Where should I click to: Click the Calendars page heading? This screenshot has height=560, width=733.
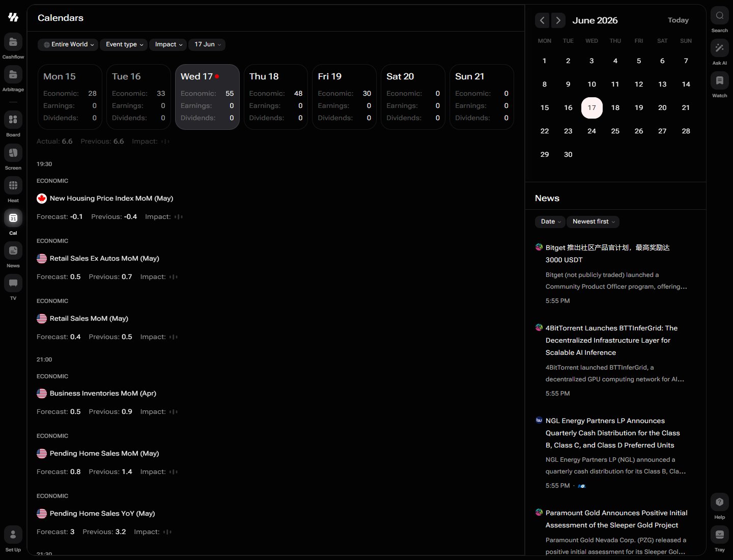(61, 18)
